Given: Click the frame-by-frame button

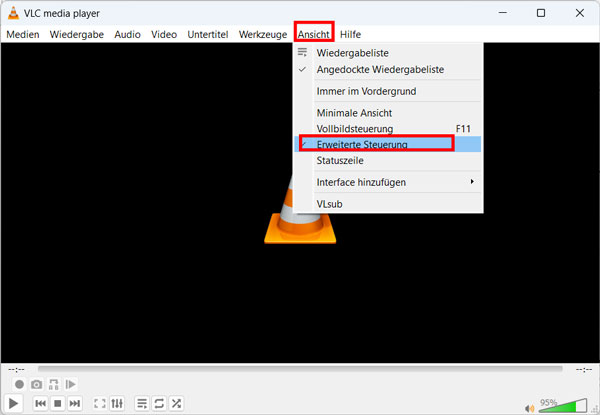Looking at the screenshot, I should pos(71,384).
